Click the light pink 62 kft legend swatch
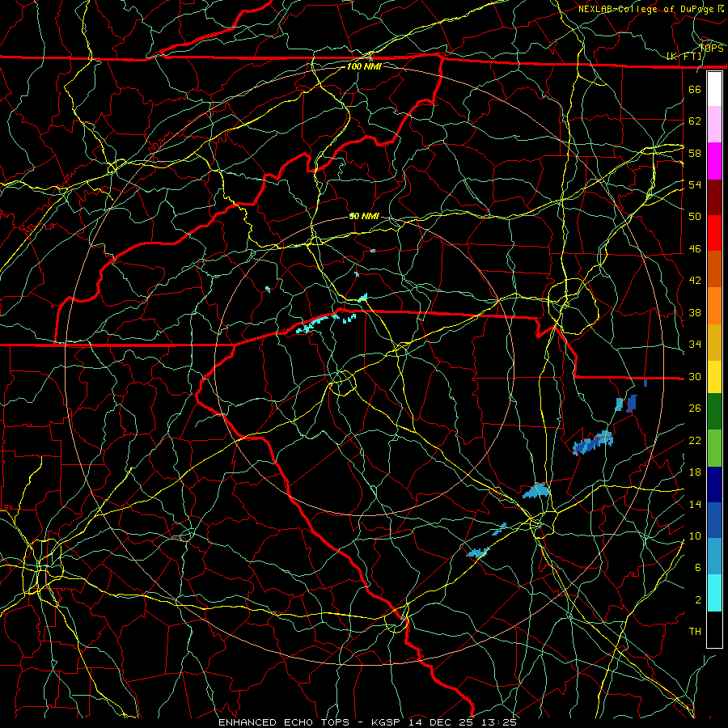Screen dimensions: 728x728 click(x=714, y=125)
